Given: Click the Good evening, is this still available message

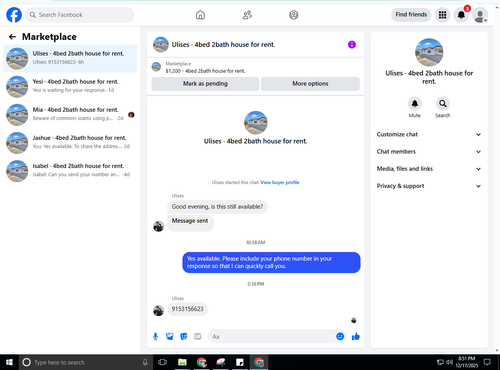Looking at the screenshot, I should click(217, 207).
